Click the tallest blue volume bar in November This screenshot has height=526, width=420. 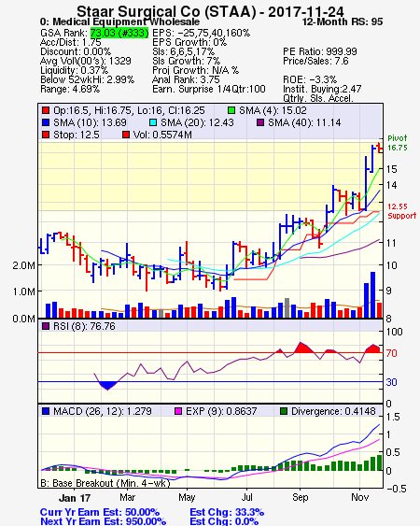pyautogui.click(x=372, y=295)
